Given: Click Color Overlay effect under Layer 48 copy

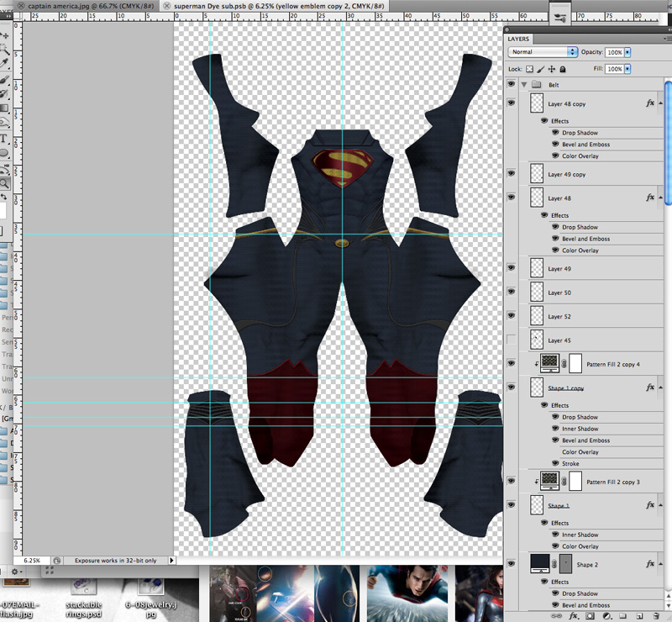Looking at the screenshot, I should pyautogui.click(x=580, y=156).
